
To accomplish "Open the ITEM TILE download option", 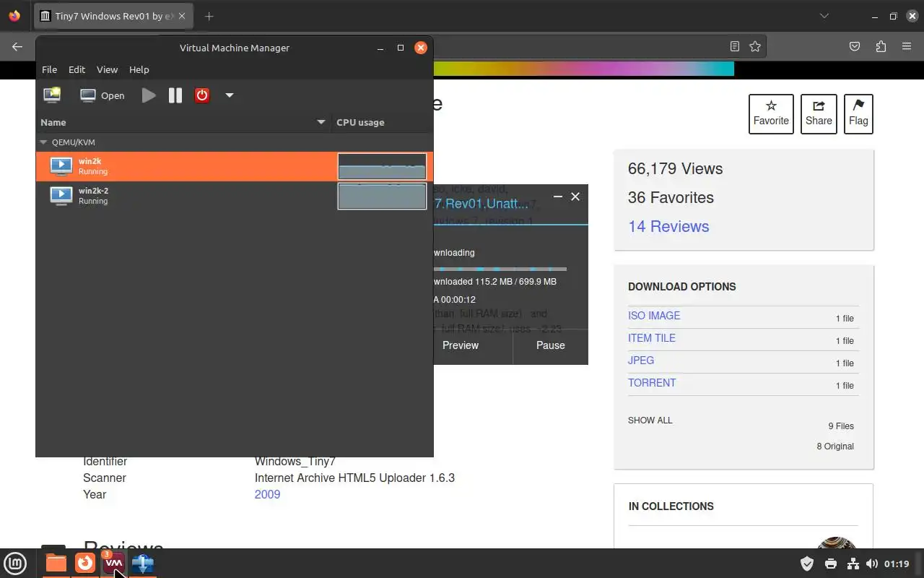I will click(652, 338).
